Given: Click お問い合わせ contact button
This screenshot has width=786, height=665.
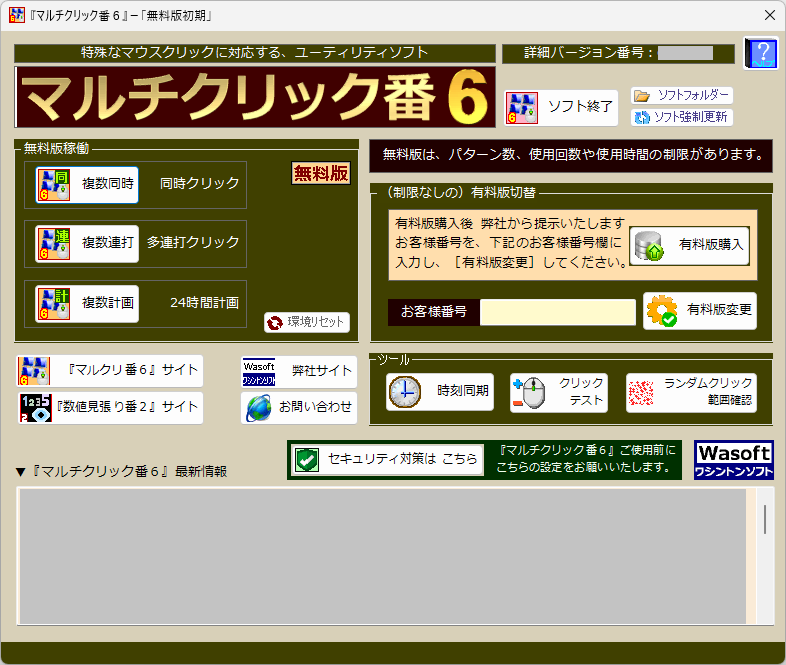Looking at the screenshot, I should click(299, 408).
